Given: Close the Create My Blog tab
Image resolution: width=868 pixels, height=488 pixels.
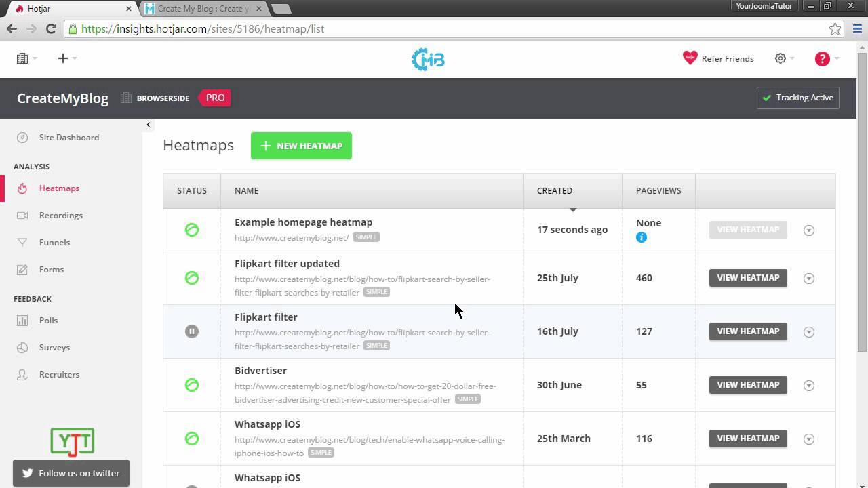Looking at the screenshot, I should point(258,9).
